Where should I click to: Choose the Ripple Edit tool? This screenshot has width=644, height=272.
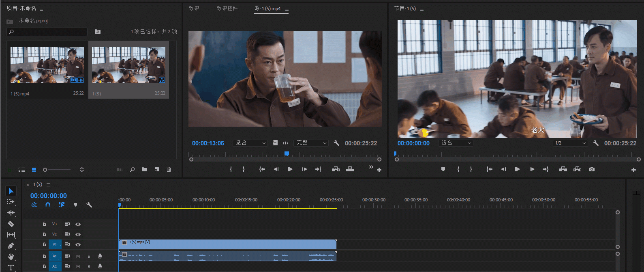tap(11, 213)
